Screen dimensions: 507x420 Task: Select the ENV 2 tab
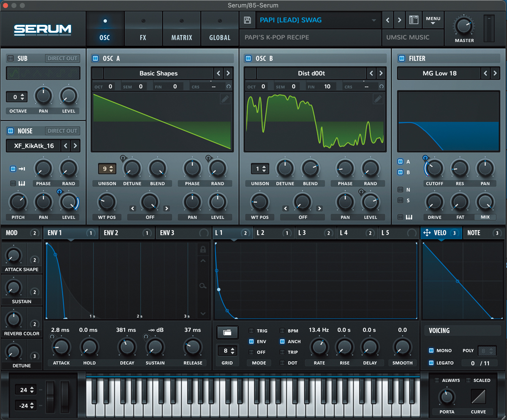click(x=127, y=233)
